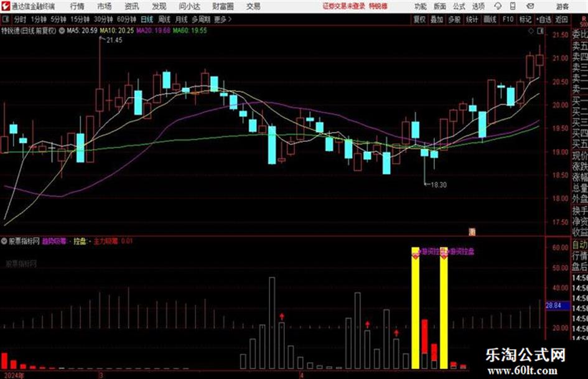Open the 选项 menu
Screen dimensions: 588x379
point(478,6)
